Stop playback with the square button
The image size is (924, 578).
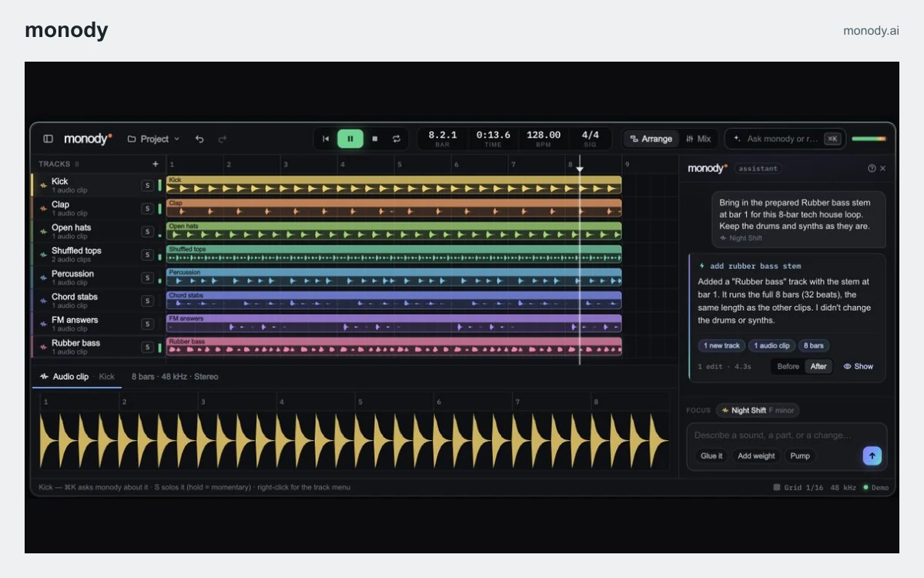pyautogui.click(x=375, y=139)
